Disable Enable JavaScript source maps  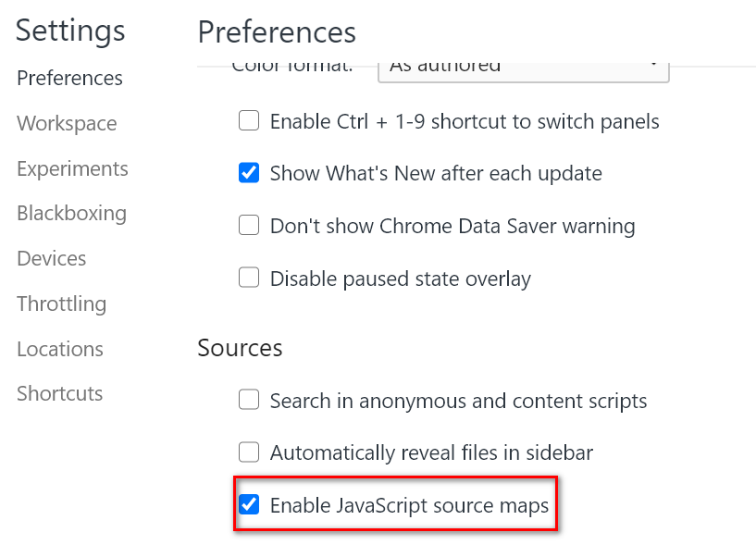(249, 504)
